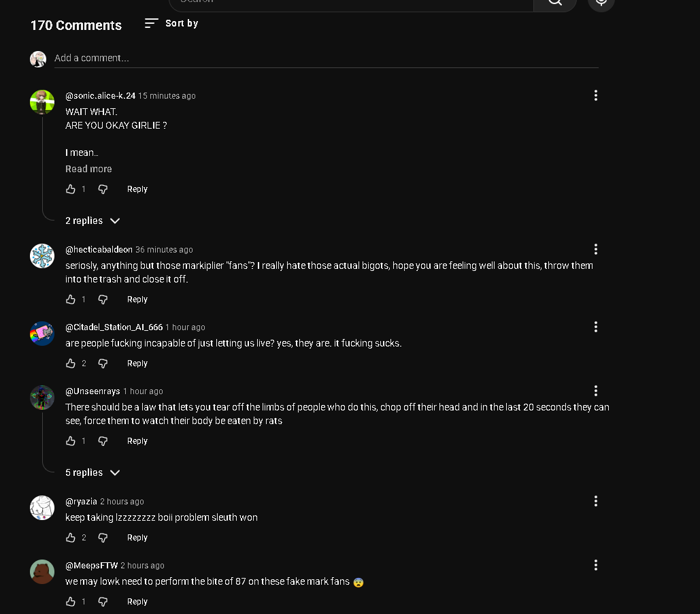700x614 pixels.
Task: Click the search magnifier button
Action: 555,2
